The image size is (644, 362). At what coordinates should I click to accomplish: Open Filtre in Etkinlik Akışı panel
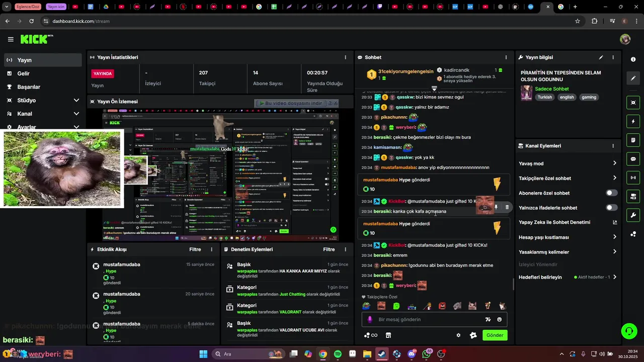pos(195,249)
